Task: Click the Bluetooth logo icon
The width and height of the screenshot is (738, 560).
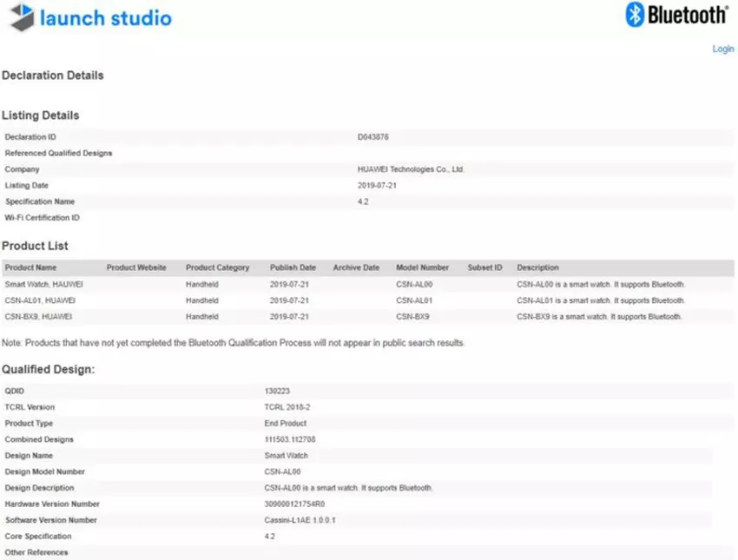Action: 636,15
